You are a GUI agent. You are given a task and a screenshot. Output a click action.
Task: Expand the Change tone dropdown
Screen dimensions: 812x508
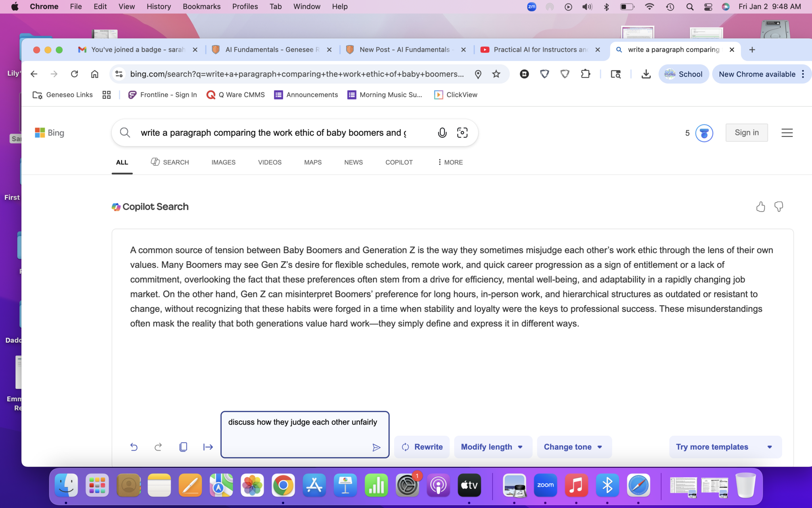pyautogui.click(x=574, y=447)
